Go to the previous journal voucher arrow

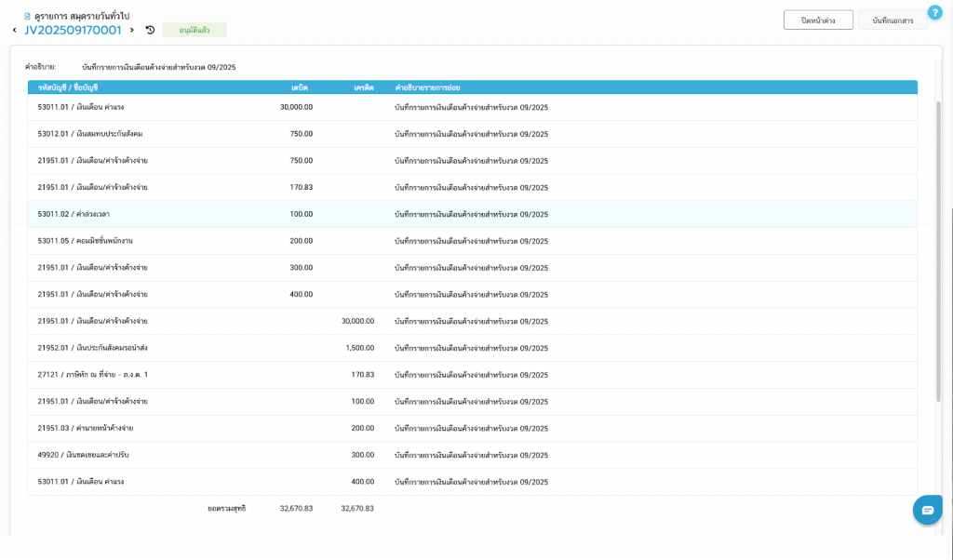[x=14, y=31]
